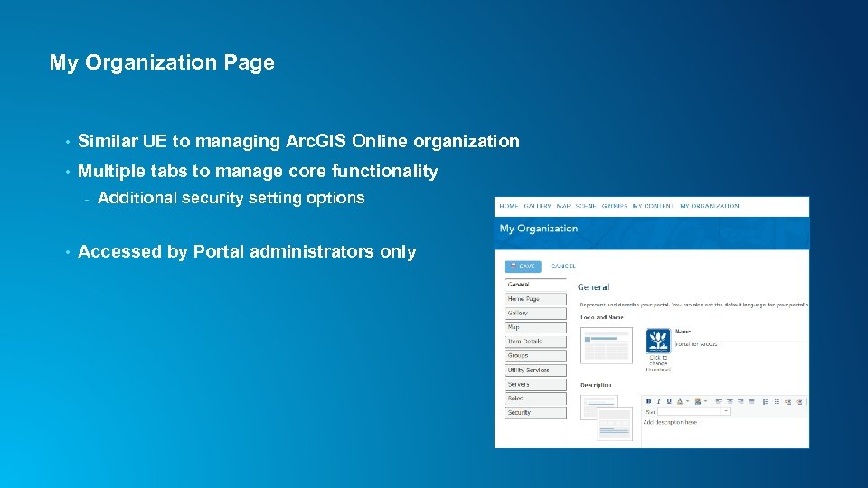
Task: Align description text left
Action: 719,401
